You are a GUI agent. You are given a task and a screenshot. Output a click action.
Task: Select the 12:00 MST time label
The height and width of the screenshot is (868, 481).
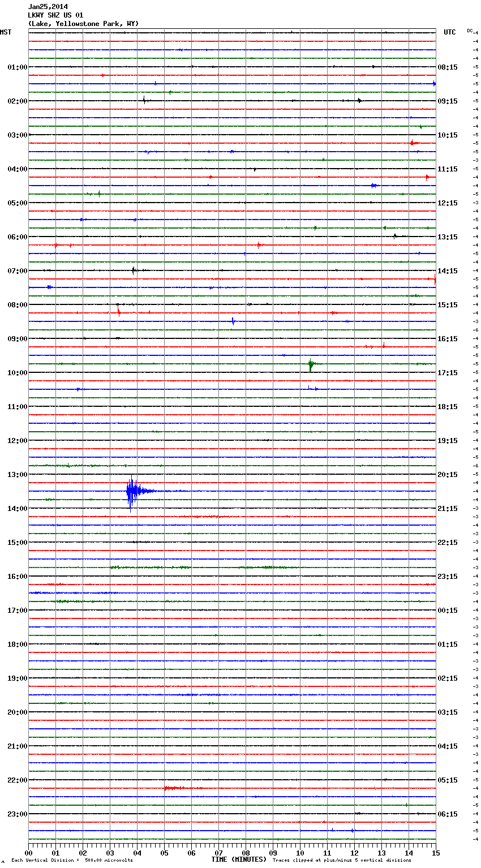point(18,441)
